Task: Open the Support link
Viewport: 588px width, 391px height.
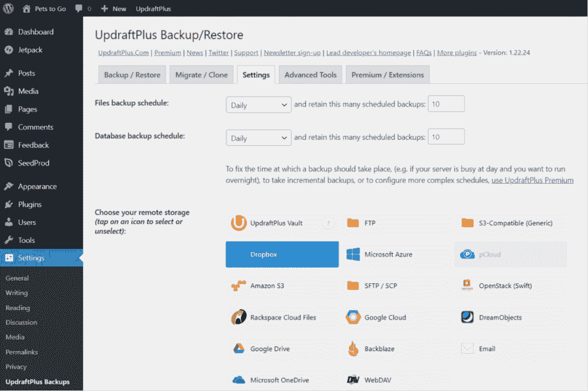Action: (x=246, y=53)
